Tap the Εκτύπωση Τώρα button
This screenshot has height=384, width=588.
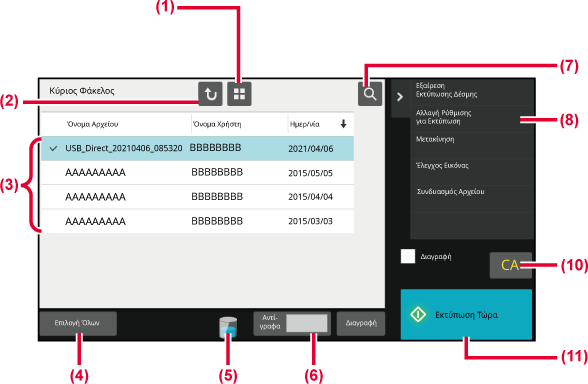pyautogui.click(x=466, y=314)
